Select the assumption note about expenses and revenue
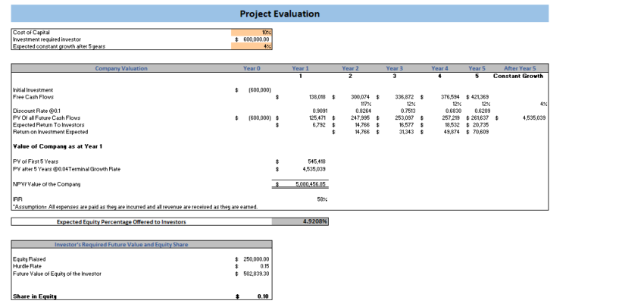Viewport: 644px width, 307px height. pyautogui.click(x=135, y=207)
